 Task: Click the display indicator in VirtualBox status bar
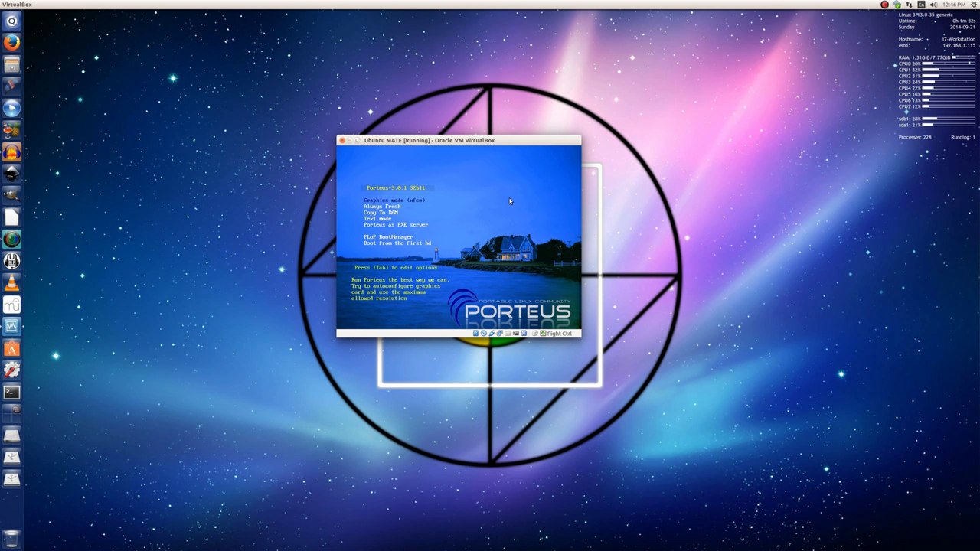pos(516,333)
